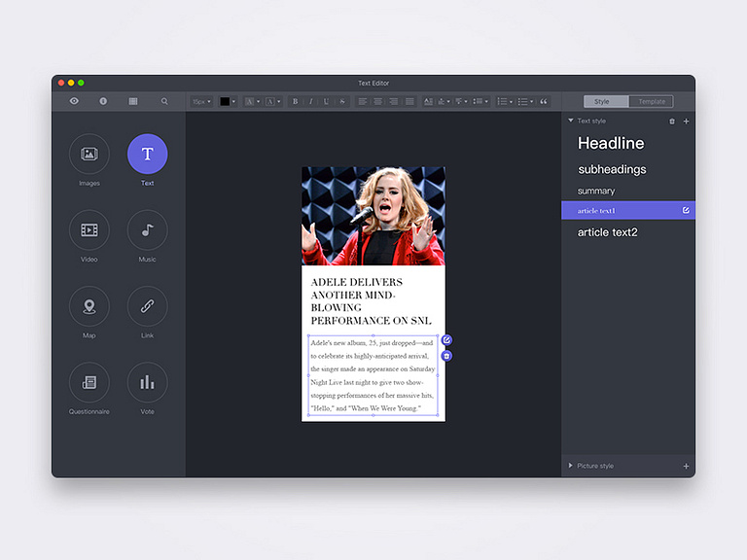This screenshot has width=747, height=560.
Task: Click inside the selected article paragraph
Action: click(x=373, y=375)
